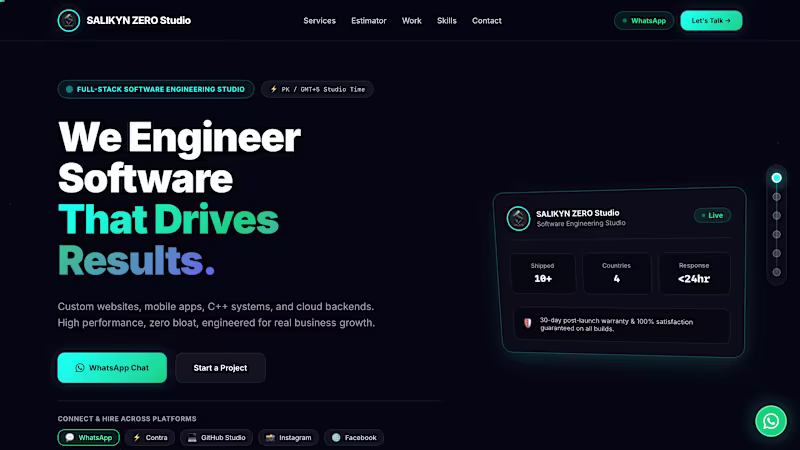Click the 'Connect & Hire Across Platforms' label

point(127,418)
